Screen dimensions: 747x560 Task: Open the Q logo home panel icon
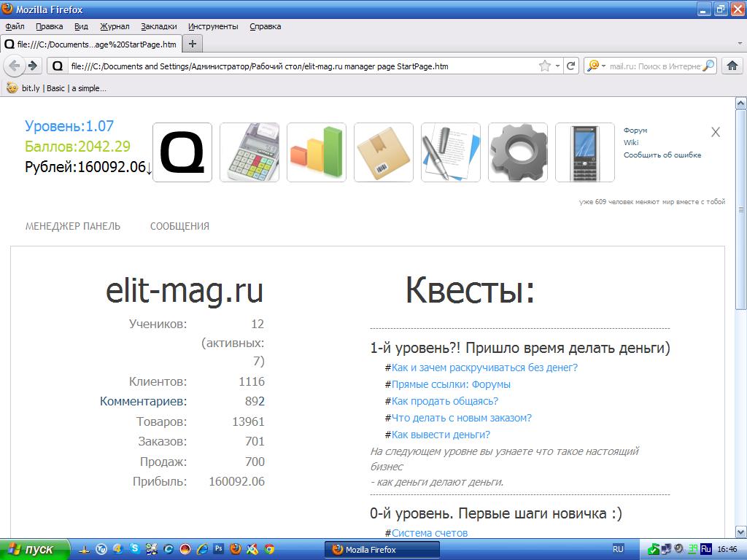click(182, 152)
